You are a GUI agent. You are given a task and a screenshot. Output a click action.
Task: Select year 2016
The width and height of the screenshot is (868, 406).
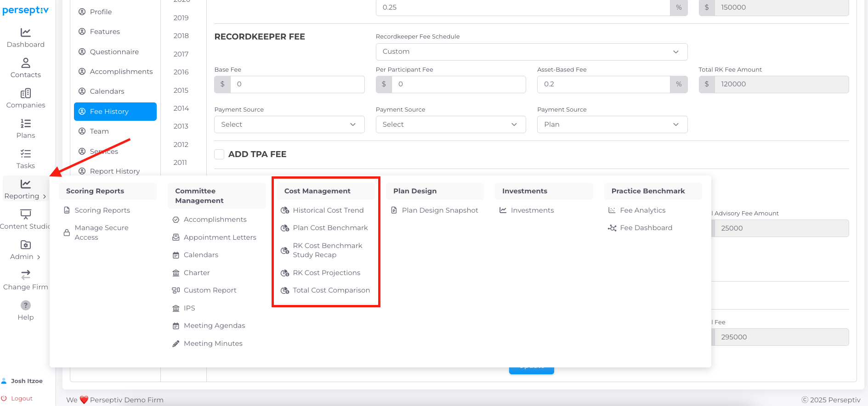pos(181,72)
